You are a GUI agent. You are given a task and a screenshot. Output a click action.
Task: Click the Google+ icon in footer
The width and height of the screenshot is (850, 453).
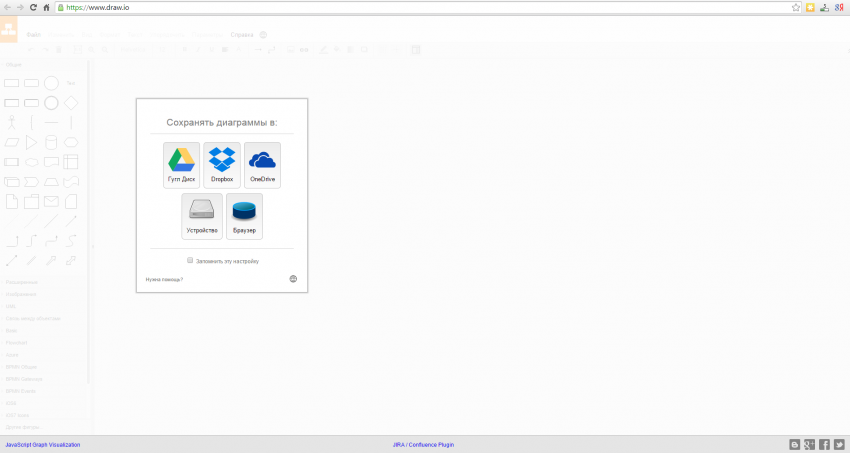[810, 444]
